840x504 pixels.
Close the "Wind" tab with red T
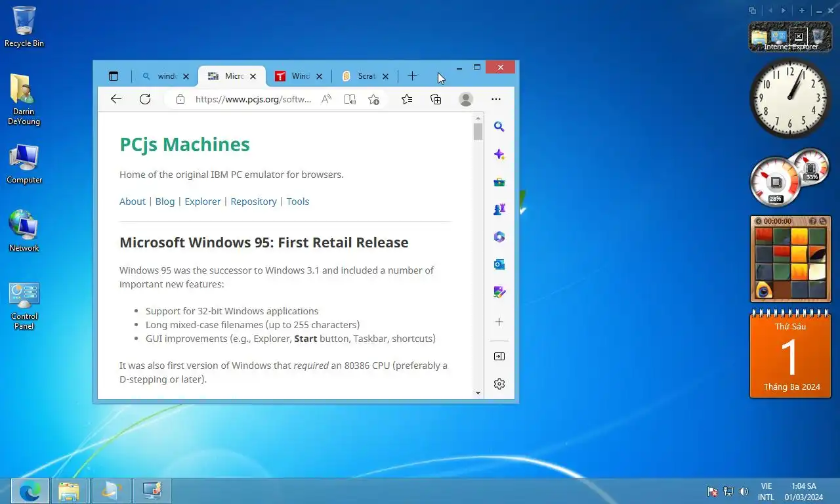(319, 77)
